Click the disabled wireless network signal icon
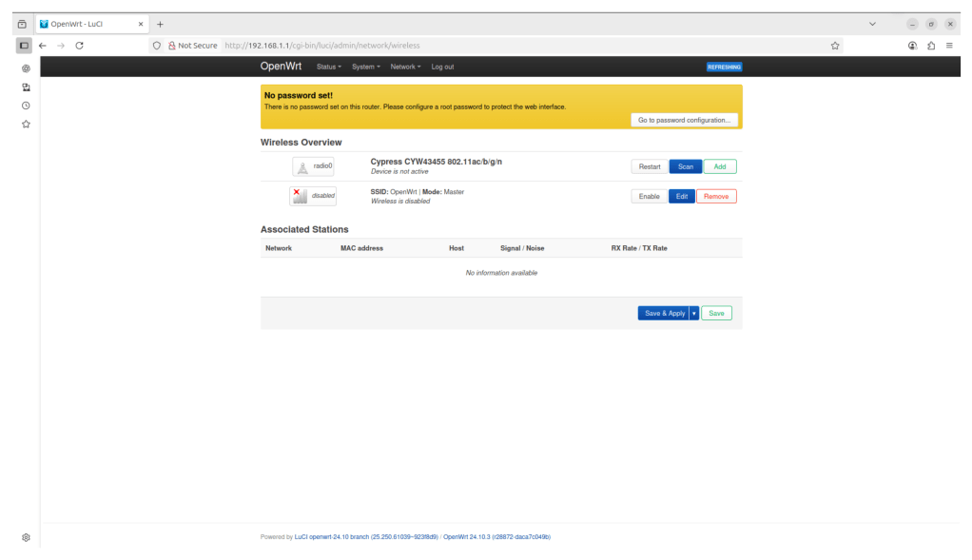The height and width of the screenshot is (560, 972). [312, 196]
